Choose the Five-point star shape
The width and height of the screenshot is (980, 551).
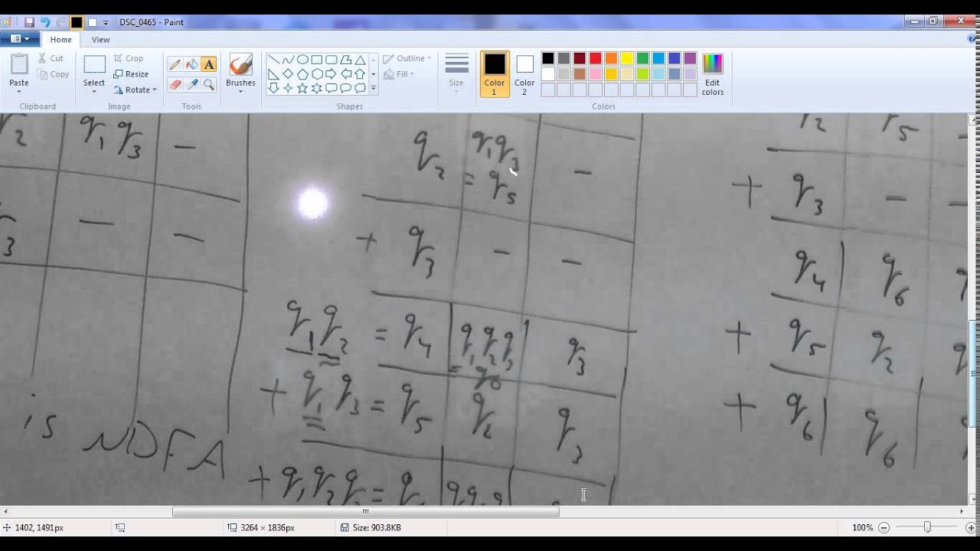(x=302, y=89)
